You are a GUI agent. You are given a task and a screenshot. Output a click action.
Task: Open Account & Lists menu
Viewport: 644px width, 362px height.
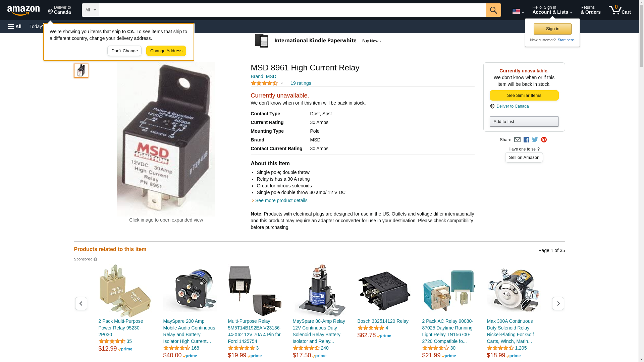pos(552,10)
